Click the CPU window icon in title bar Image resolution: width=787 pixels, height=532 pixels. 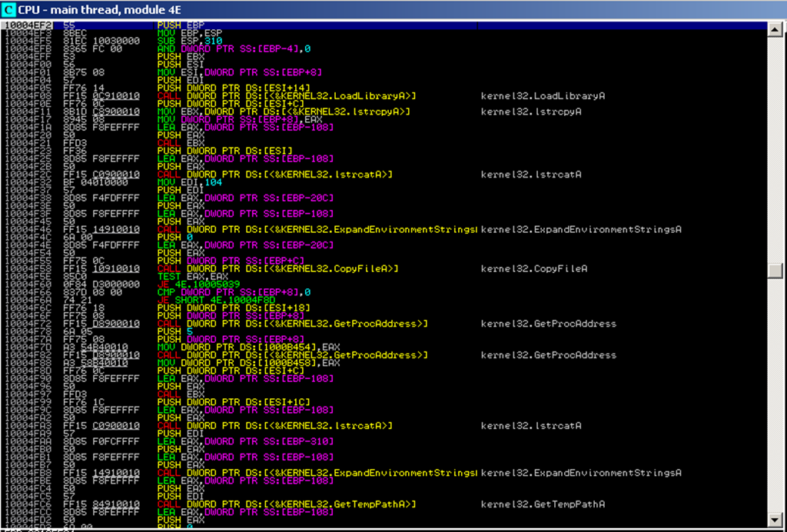8,9
